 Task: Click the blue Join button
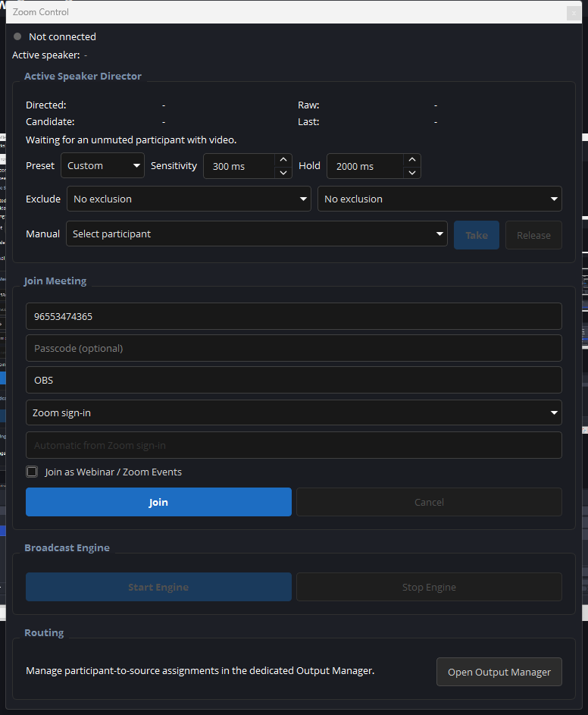click(x=158, y=502)
